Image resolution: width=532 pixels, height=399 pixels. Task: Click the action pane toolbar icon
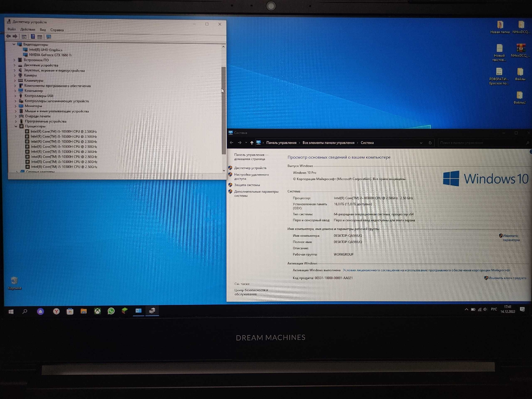click(x=40, y=37)
